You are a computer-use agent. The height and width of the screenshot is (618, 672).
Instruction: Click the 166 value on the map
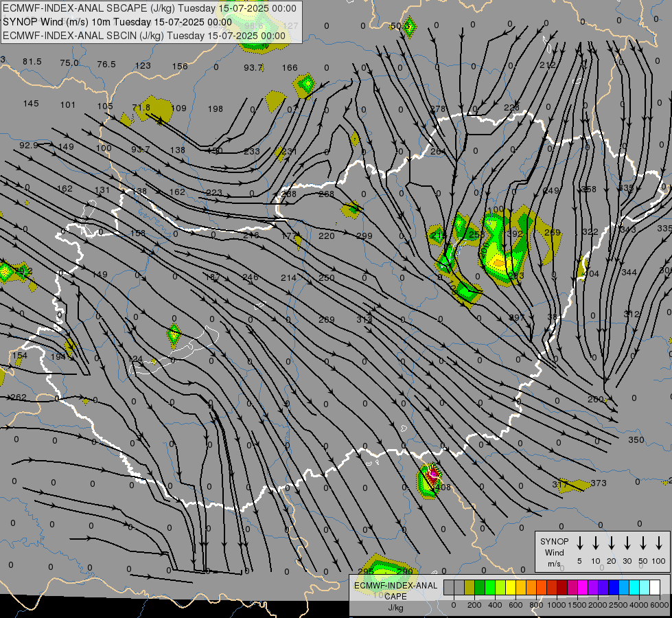[290, 68]
